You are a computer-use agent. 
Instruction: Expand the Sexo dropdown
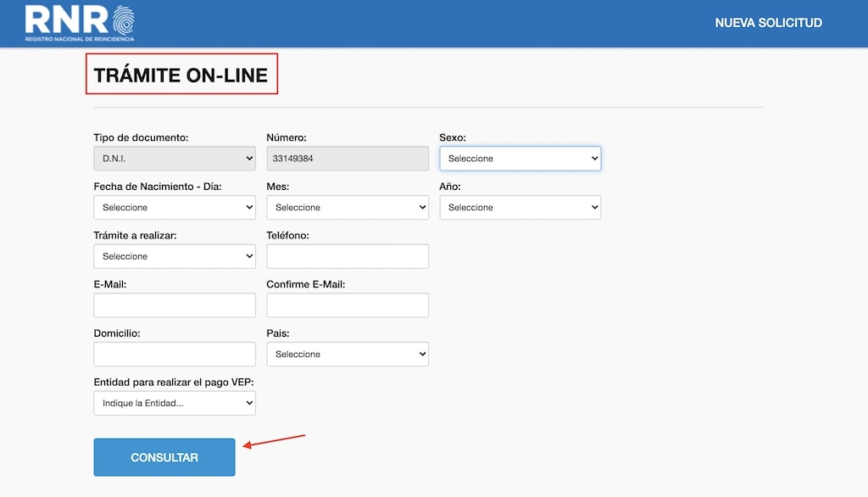519,159
